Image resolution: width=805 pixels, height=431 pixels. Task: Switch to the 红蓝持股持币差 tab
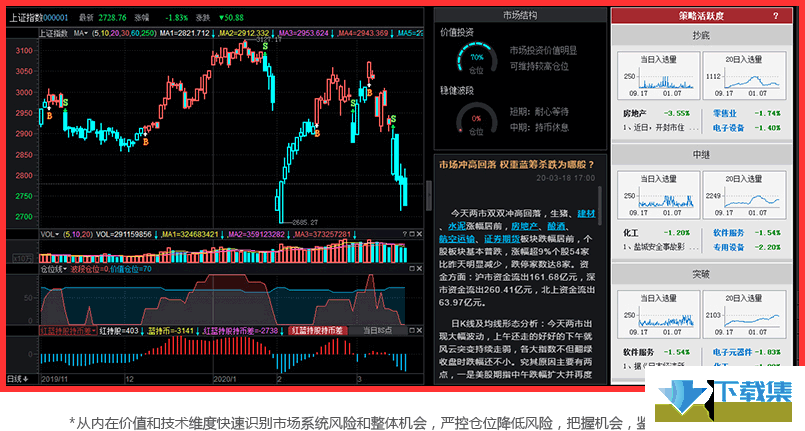[318, 331]
